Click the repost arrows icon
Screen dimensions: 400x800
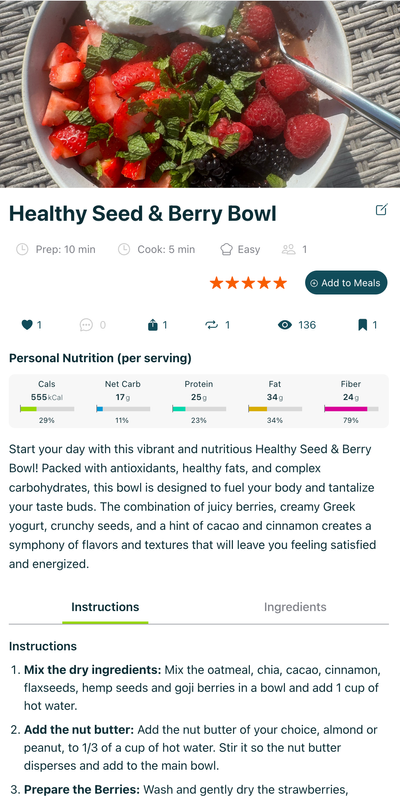pos(212,325)
